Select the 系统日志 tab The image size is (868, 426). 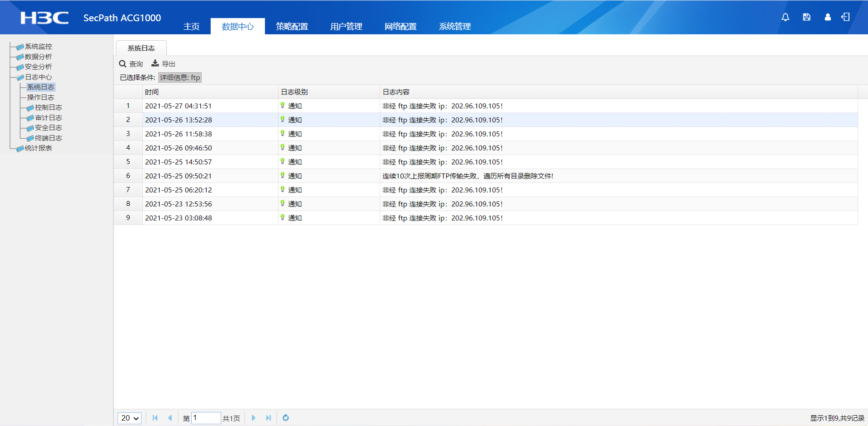tap(141, 48)
